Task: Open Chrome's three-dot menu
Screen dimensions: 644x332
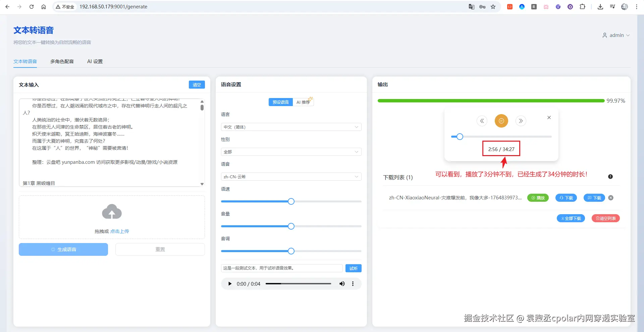Action: [636, 7]
